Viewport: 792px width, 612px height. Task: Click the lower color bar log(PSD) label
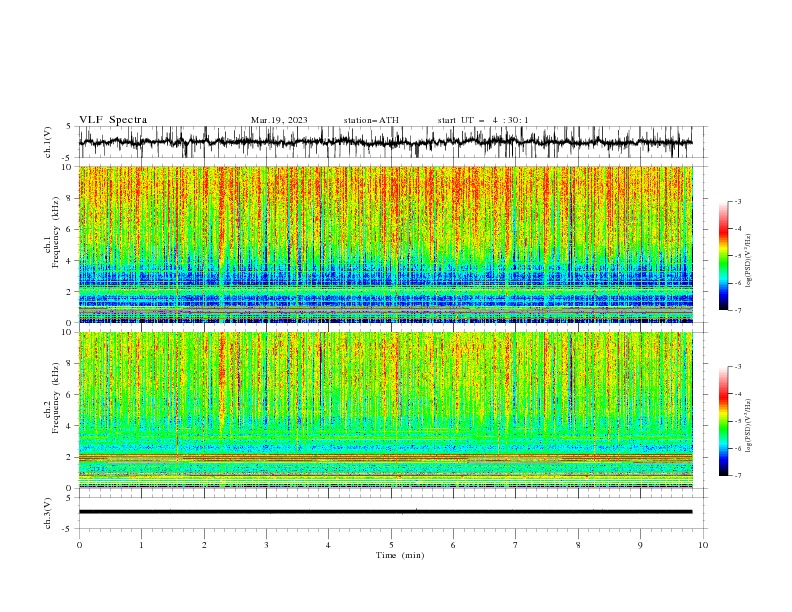tap(749, 425)
